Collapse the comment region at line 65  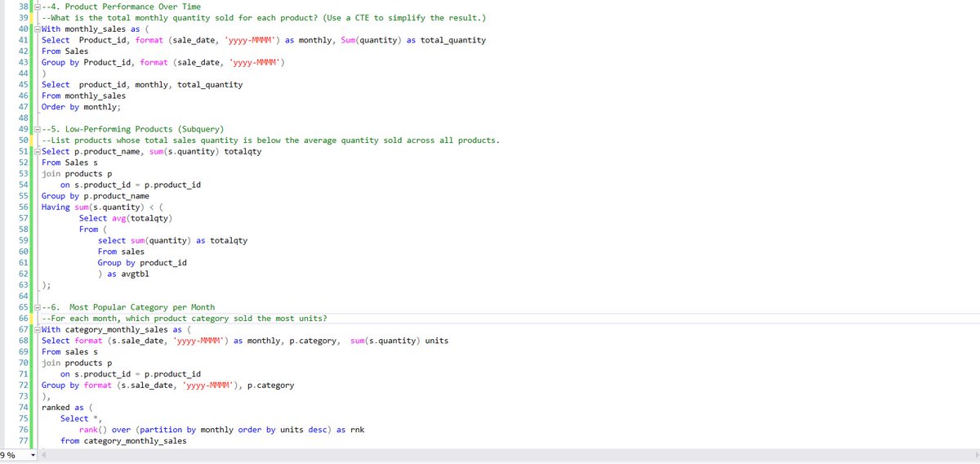[x=38, y=307]
